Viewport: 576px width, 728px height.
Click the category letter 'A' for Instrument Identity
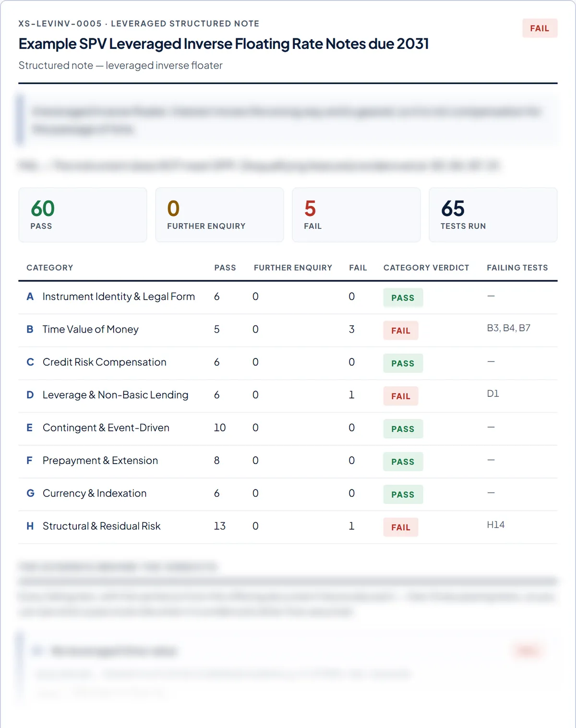[30, 297]
